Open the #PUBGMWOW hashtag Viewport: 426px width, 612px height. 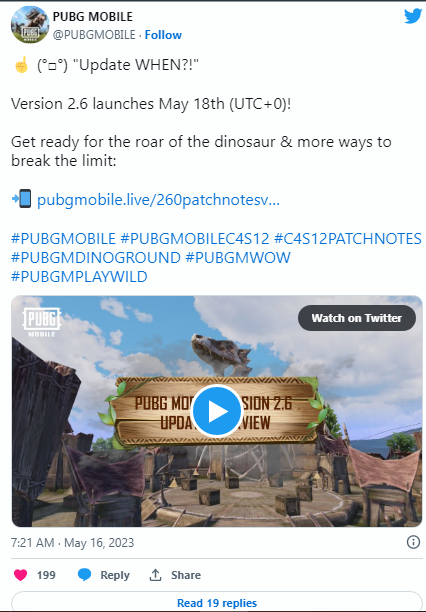(x=238, y=258)
